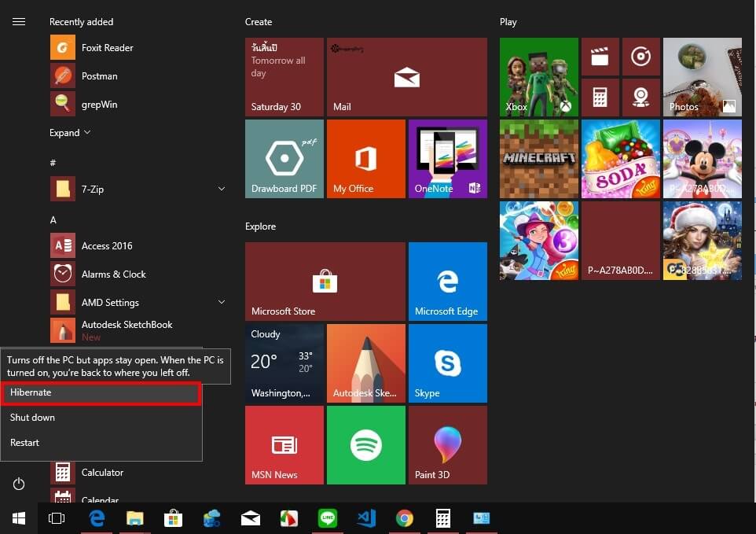756x534 pixels.
Task: Select Hibernate from the power menu
Action: tap(101, 392)
